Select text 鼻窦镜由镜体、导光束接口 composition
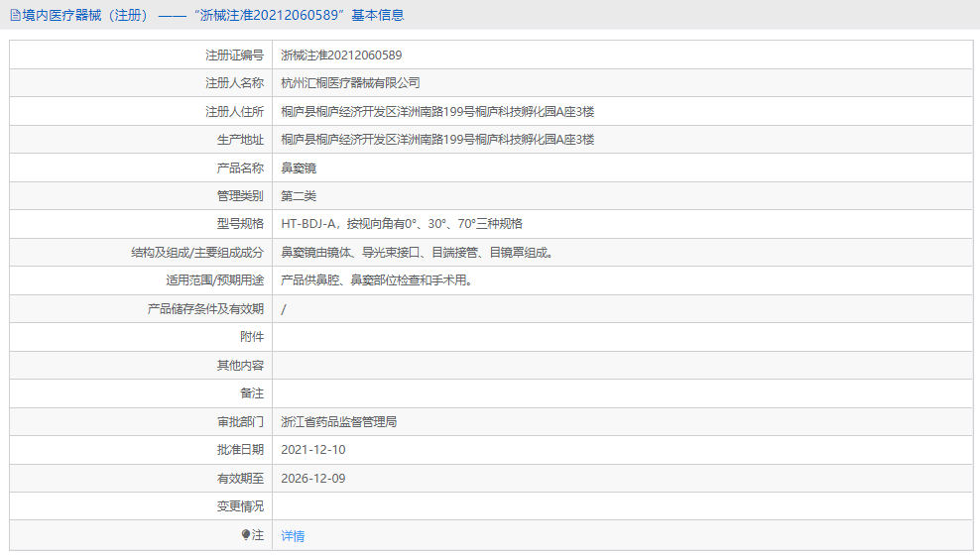 417,253
